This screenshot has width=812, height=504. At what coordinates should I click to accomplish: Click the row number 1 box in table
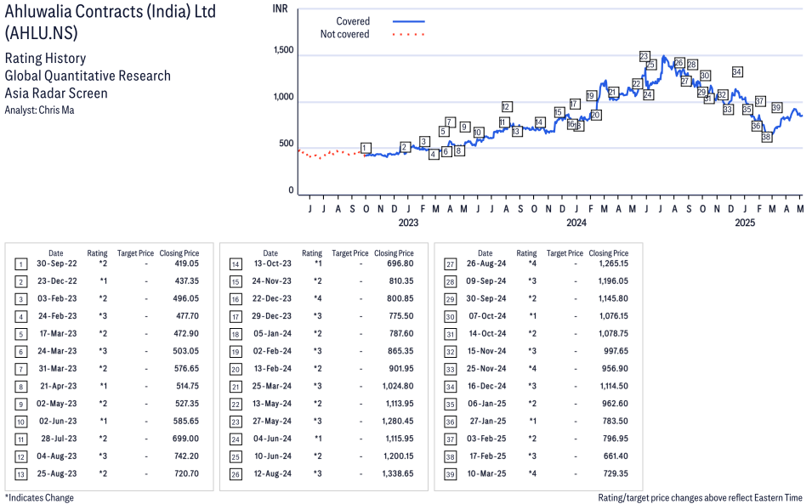click(20, 265)
